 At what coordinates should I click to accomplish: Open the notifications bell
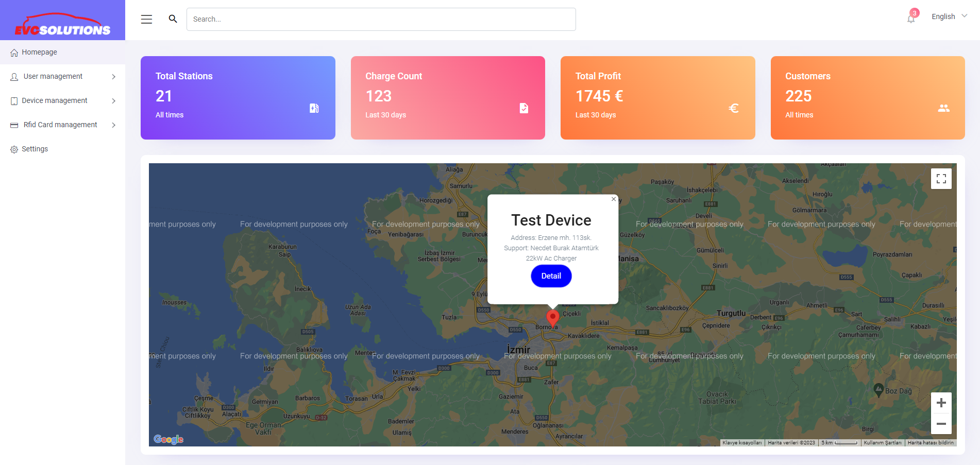tap(911, 19)
